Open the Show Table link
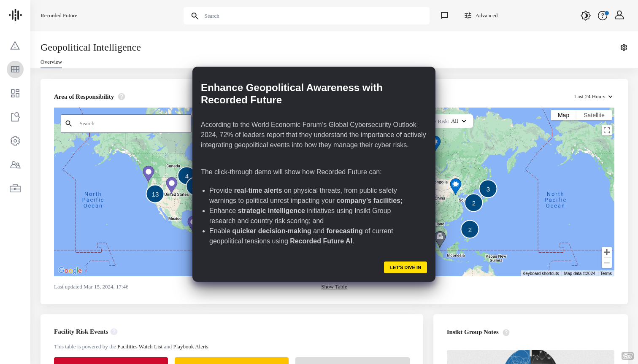Screen dimensions: 638x364 (334, 286)
